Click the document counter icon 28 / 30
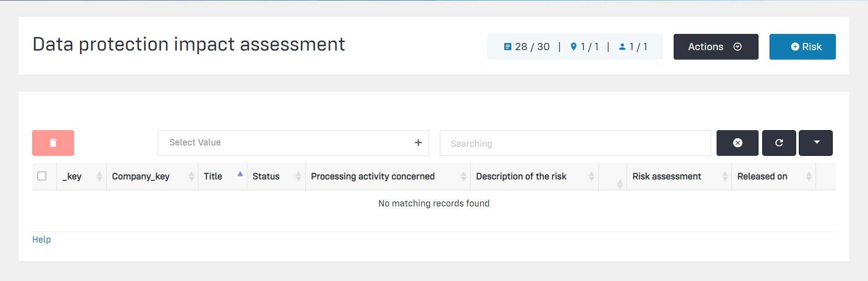Viewport: 868px width, 281px height. 508,47
